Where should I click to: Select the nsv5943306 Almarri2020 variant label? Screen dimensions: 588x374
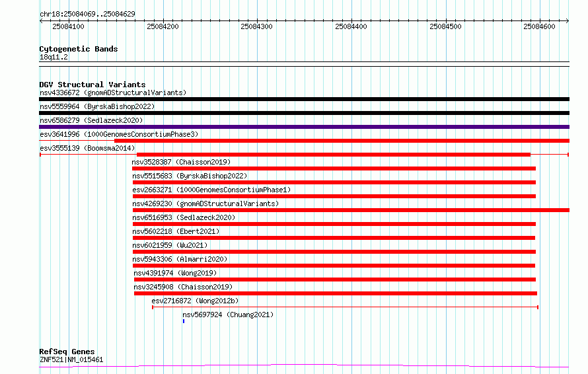click(x=180, y=259)
